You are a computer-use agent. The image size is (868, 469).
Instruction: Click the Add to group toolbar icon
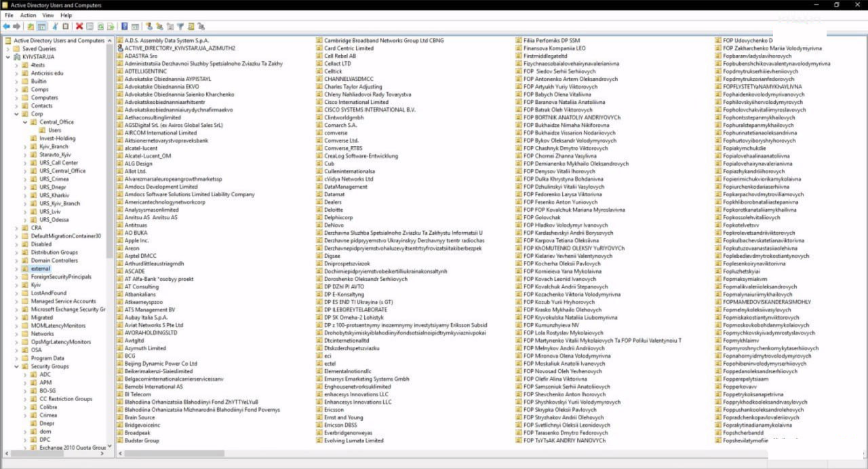pos(201,26)
